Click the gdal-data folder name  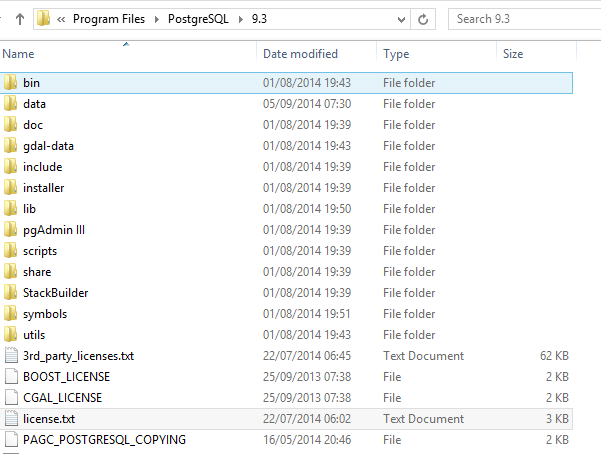pyautogui.click(x=48, y=146)
